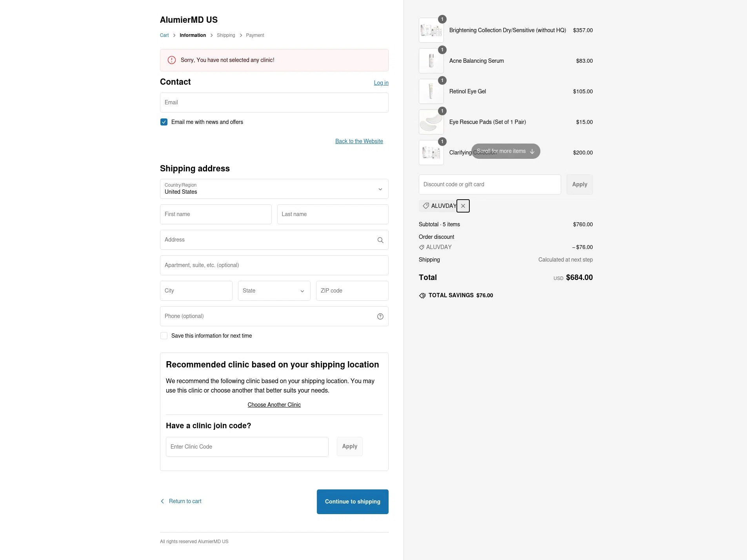
Task: Open the Brightening Collection product thumbnail
Action: tap(431, 30)
